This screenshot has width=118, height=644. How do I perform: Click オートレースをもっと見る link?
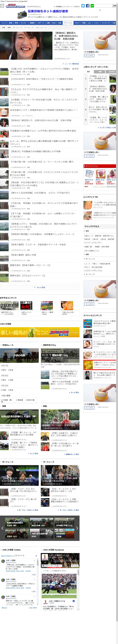click(68, 510)
